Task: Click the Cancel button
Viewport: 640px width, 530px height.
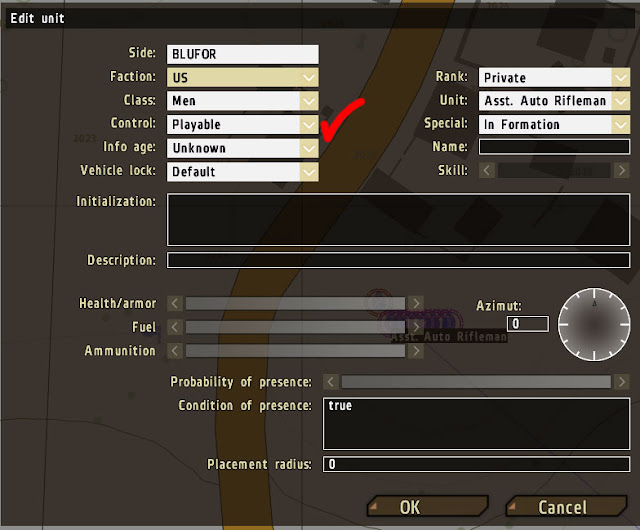Action: point(566,507)
